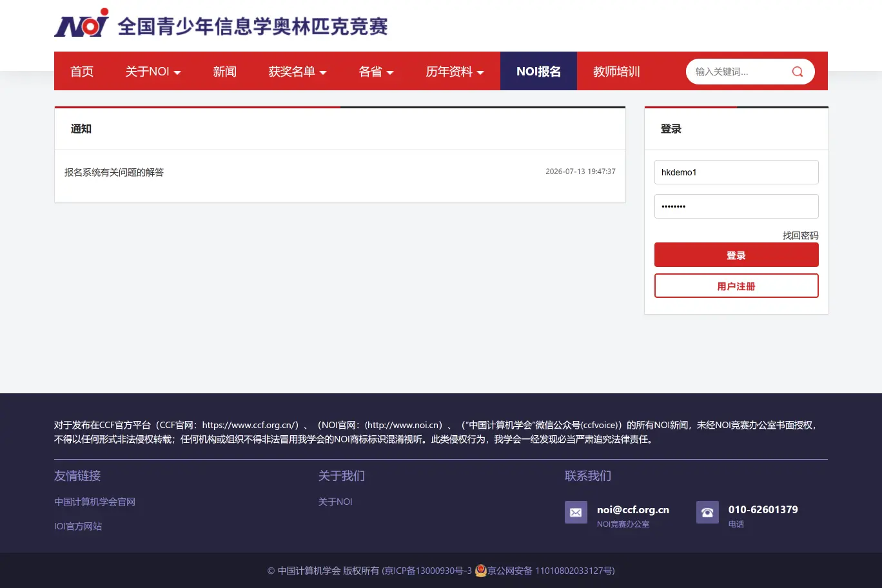Screen dimensions: 882x588
Task: Expand the 关于NOI dropdown menu
Action: pos(153,72)
